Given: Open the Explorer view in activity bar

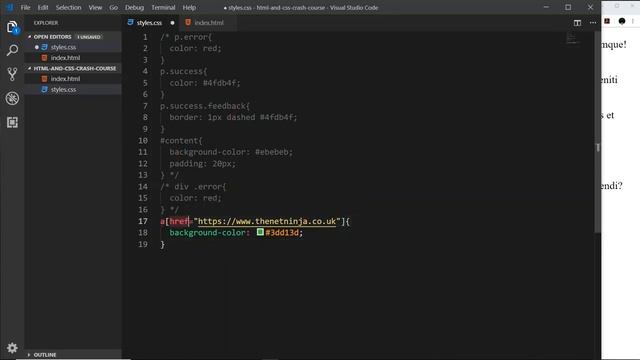Looking at the screenshot, I should tap(12, 27).
